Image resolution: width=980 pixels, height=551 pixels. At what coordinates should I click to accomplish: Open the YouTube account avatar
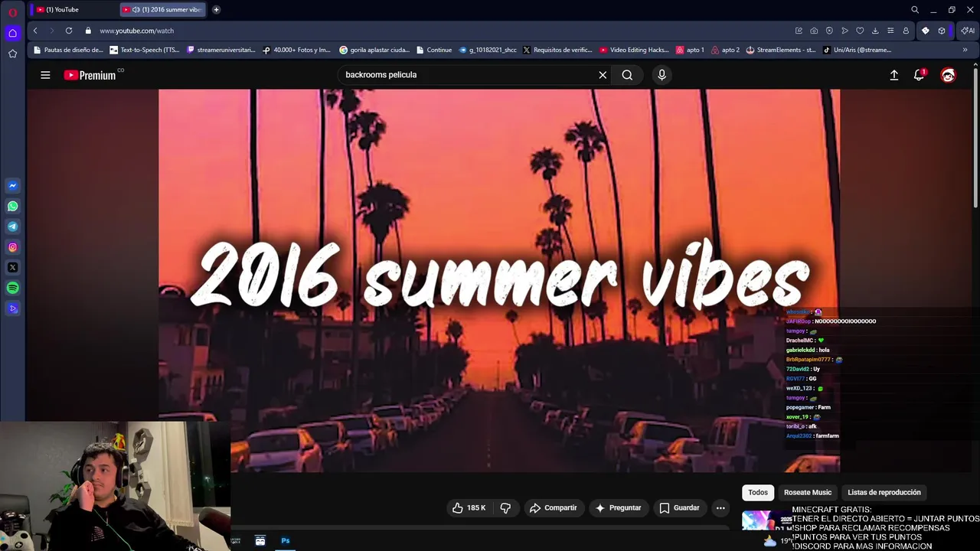pos(949,75)
